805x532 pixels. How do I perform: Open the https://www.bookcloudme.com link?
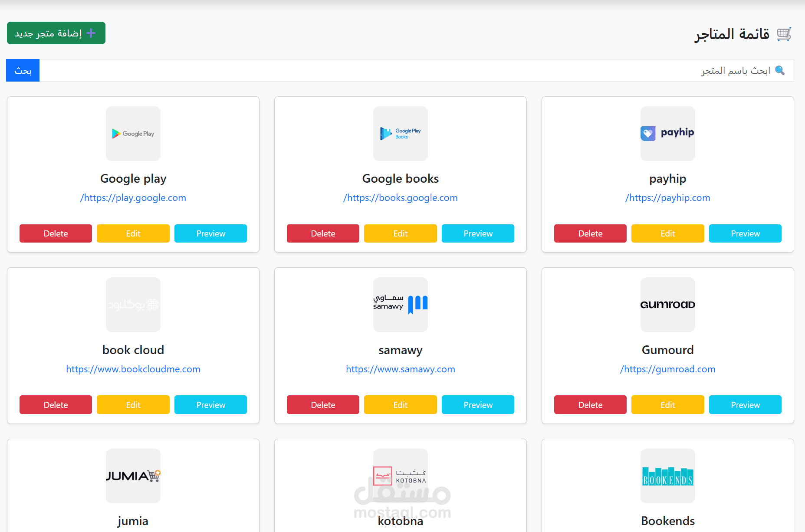pyautogui.click(x=133, y=369)
